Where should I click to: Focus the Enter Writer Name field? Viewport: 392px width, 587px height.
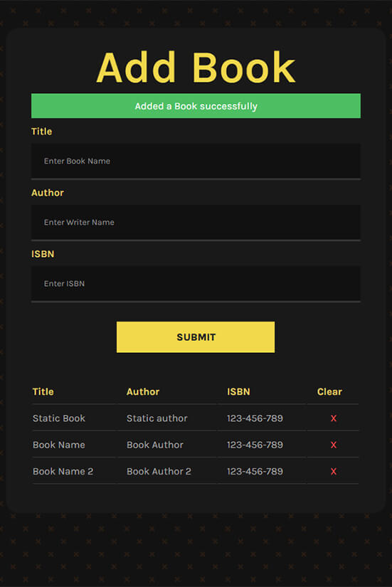(x=196, y=223)
